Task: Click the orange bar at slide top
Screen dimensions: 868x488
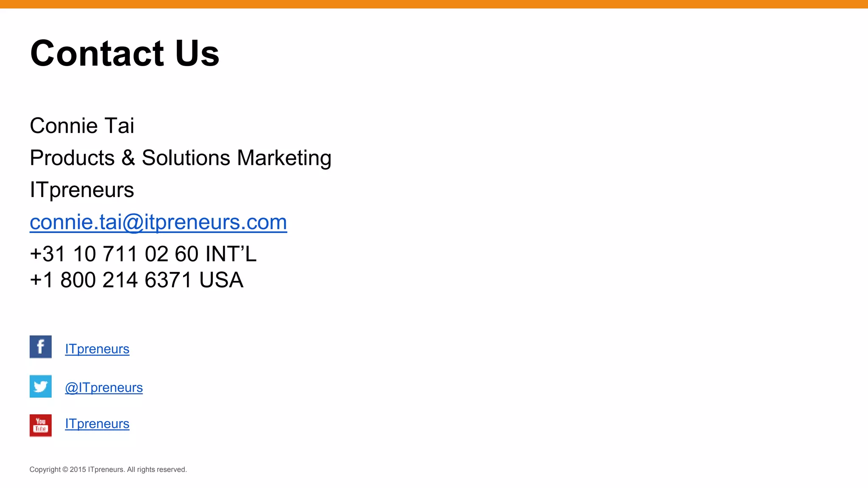Action: (x=434, y=4)
